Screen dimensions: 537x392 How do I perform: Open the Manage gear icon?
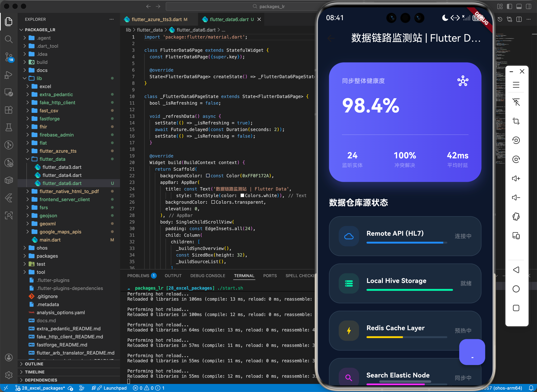(x=9, y=375)
